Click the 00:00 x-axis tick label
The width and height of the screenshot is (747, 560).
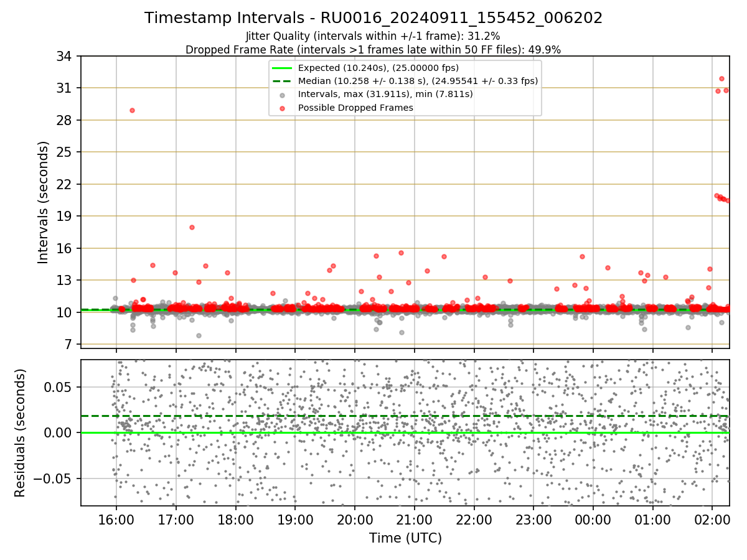click(x=593, y=519)
